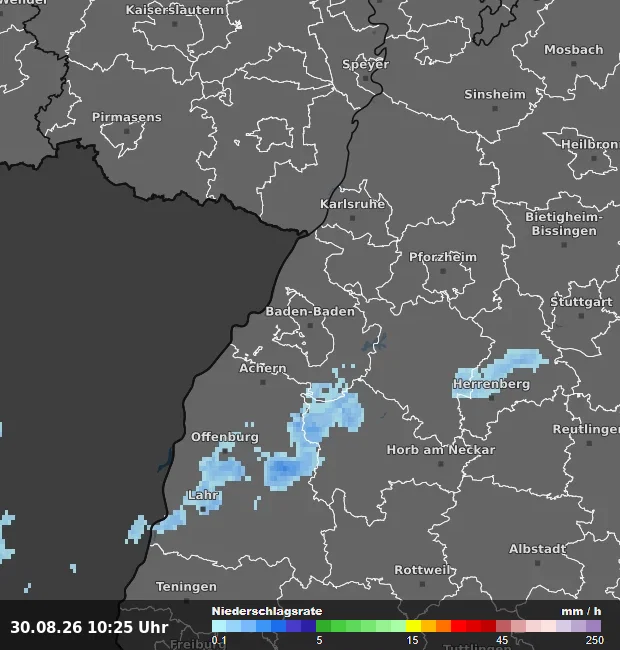Click the Horb am Neckar label
This screenshot has width=620, height=650.
click(x=441, y=450)
